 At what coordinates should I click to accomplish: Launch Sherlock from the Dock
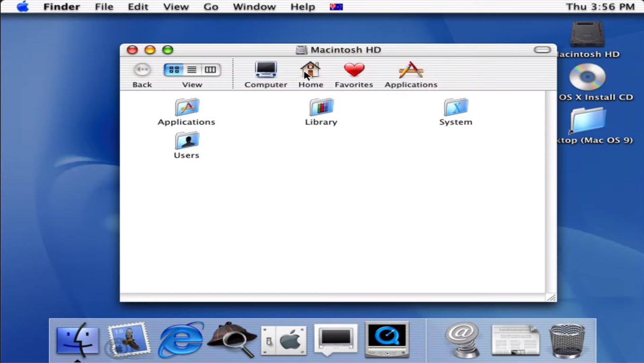(232, 339)
